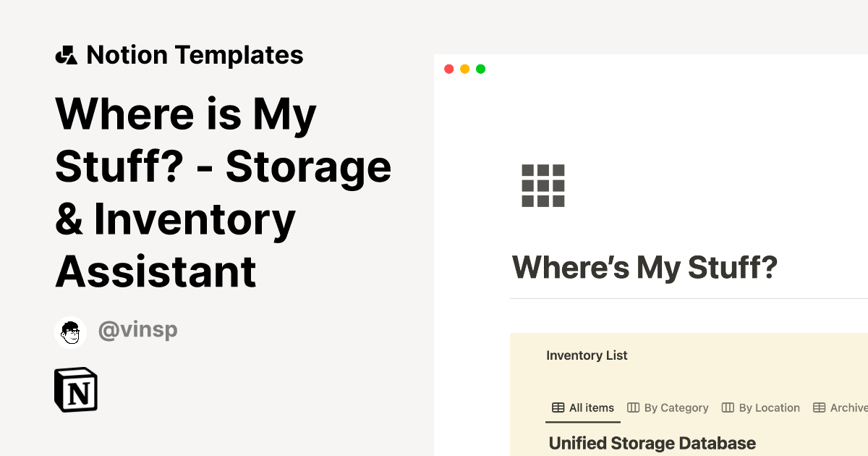
Task: Click the Notion Templates logo icon
Action: click(x=66, y=54)
